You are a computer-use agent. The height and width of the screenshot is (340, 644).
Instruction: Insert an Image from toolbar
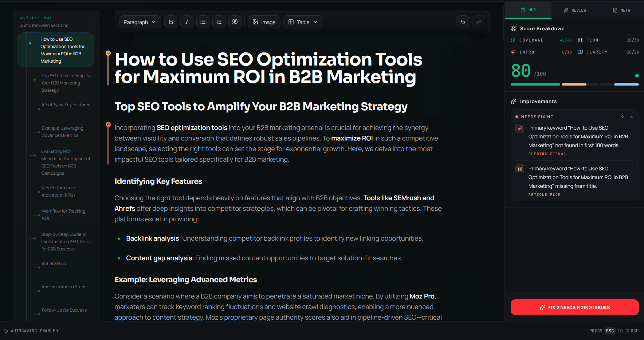point(264,22)
